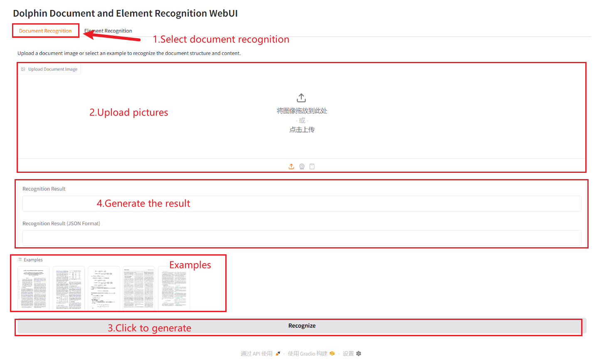Open the "通过 API 使用" footer link
Screen dimensions: 604x364
pos(256,354)
